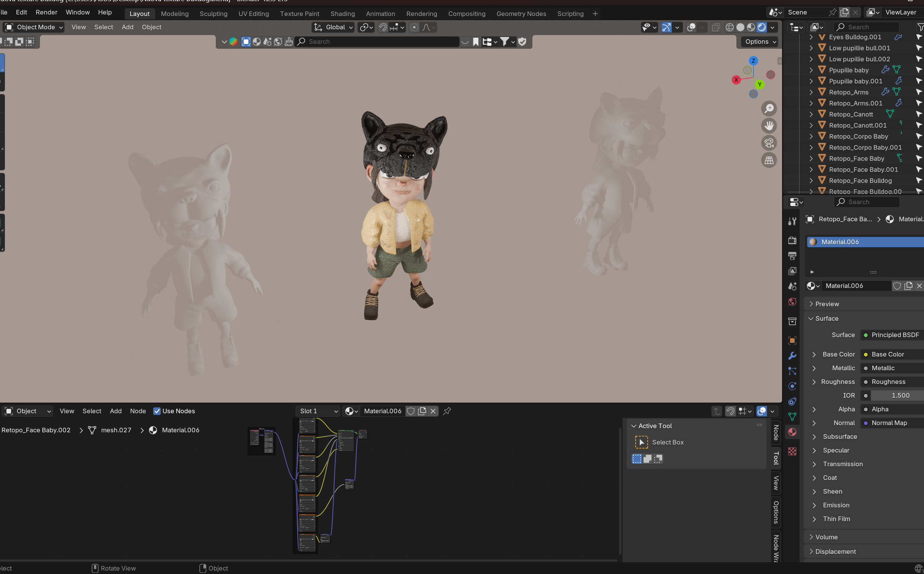Click the Select Box active tool button
The height and width of the screenshot is (574, 924).
[641, 442]
